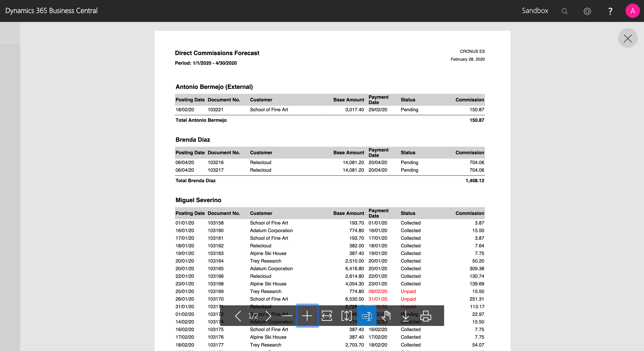Open the user account avatar A

click(633, 11)
